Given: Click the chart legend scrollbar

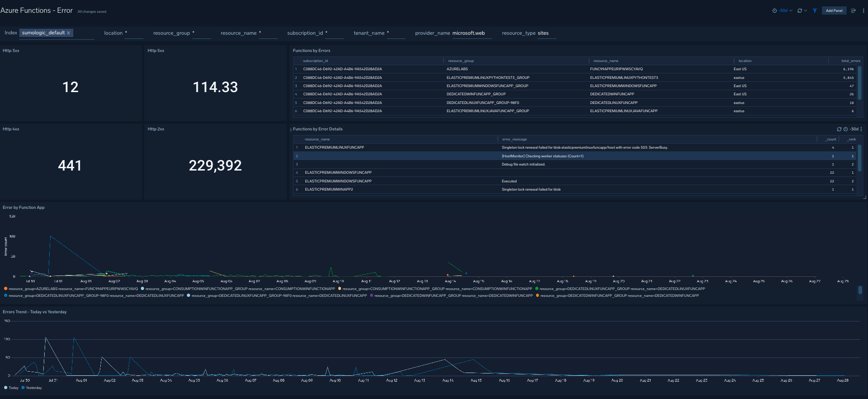Looking at the screenshot, I should [x=860, y=290].
